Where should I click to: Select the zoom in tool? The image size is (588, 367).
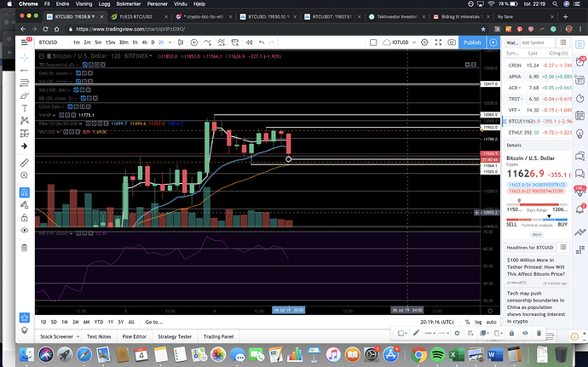pos(25,175)
